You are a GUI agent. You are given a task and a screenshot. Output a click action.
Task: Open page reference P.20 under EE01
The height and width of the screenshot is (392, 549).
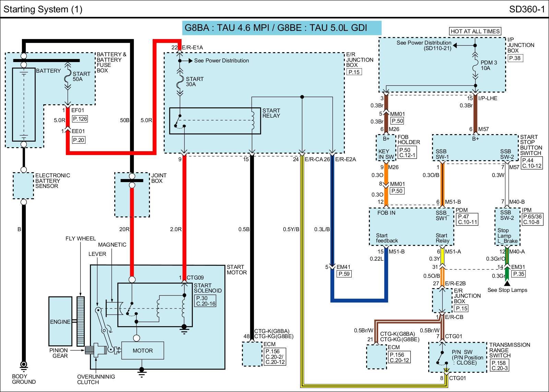tap(78, 140)
